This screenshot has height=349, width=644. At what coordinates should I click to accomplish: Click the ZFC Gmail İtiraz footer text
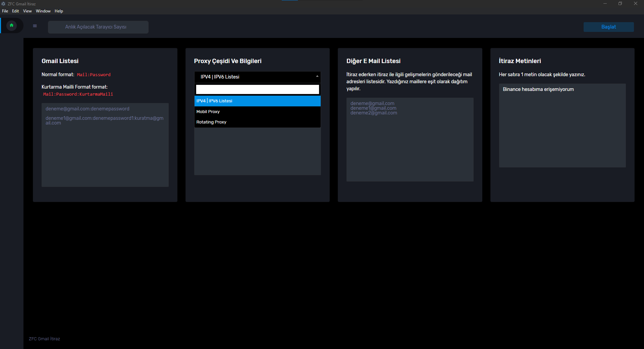pyautogui.click(x=44, y=339)
